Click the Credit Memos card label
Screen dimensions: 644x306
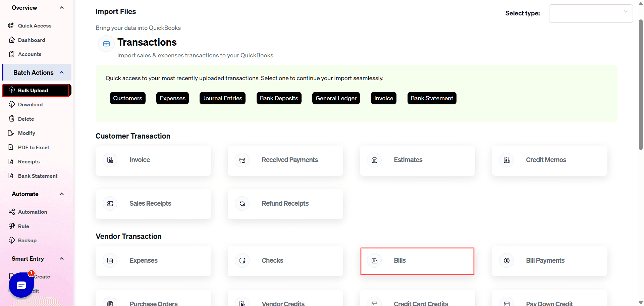click(546, 160)
